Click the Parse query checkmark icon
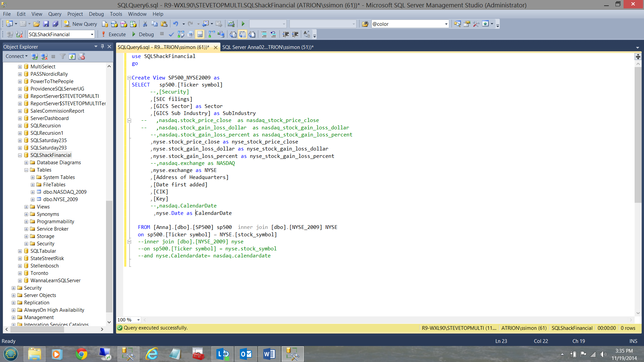The image size is (644, 362). click(171, 34)
